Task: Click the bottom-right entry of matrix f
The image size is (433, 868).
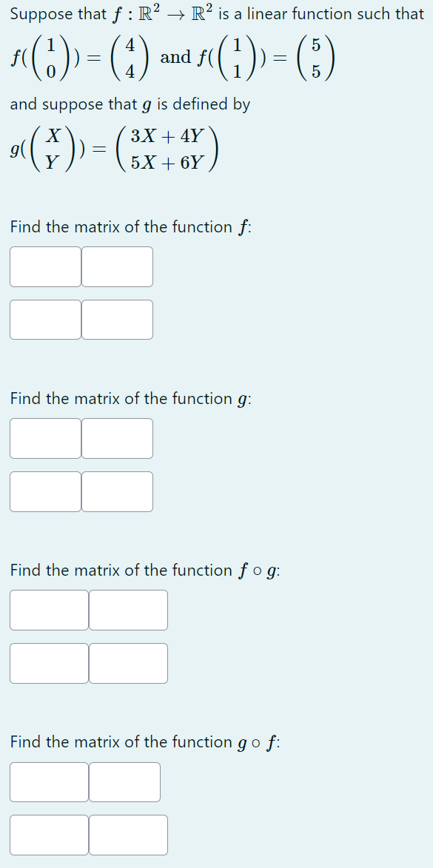Action: pyautogui.click(x=117, y=319)
